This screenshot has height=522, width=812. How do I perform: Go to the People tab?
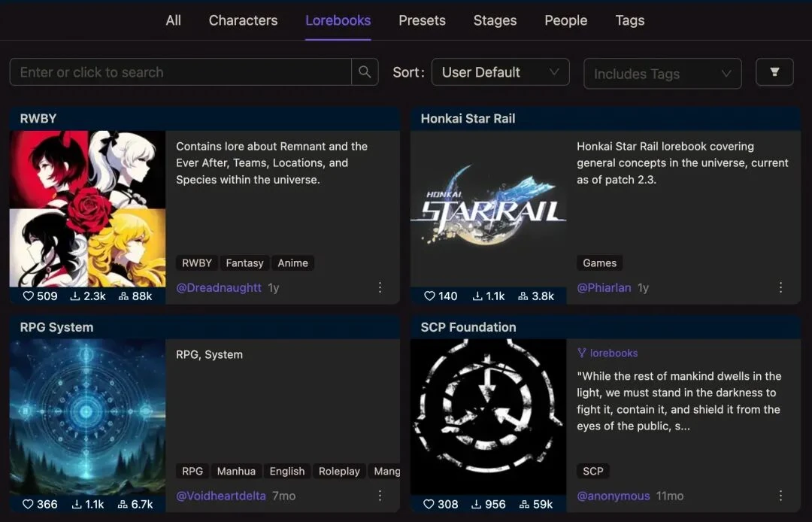coord(565,20)
